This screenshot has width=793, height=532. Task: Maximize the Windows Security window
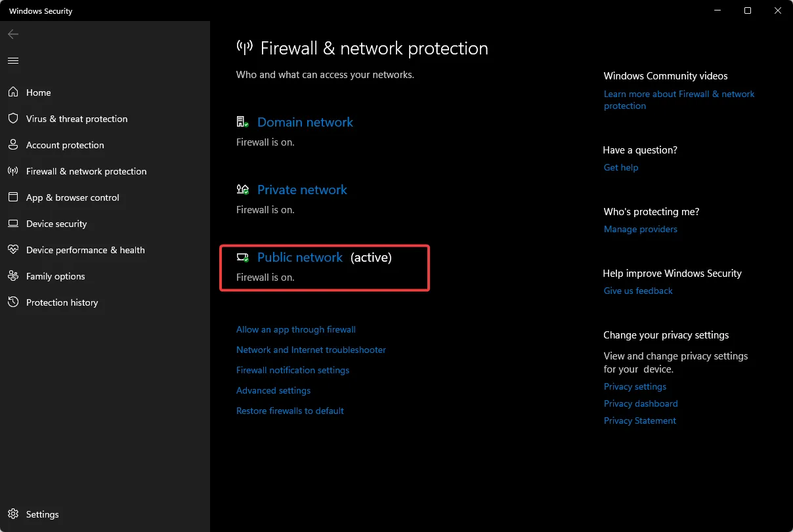748,10
